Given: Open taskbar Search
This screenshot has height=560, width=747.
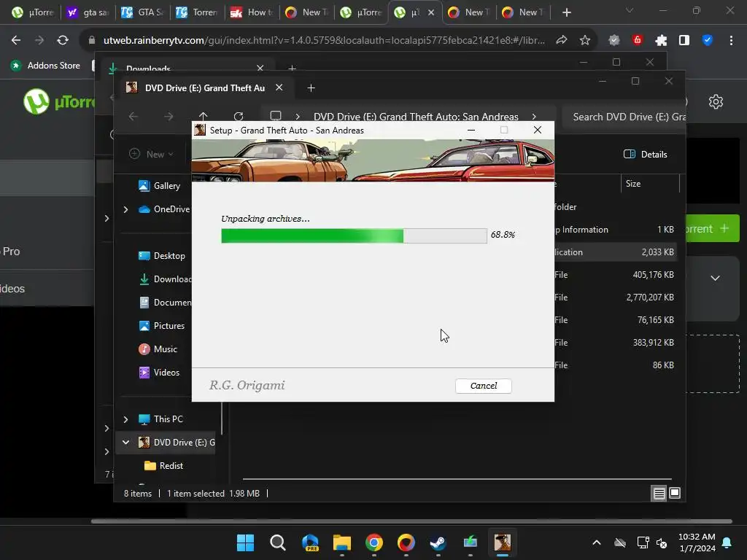Looking at the screenshot, I should 277,542.
